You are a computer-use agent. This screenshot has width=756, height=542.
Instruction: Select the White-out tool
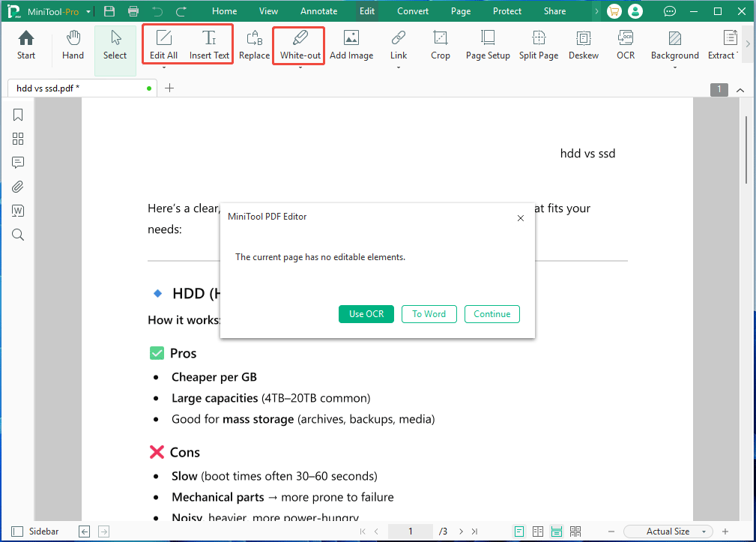coord(297,45)
